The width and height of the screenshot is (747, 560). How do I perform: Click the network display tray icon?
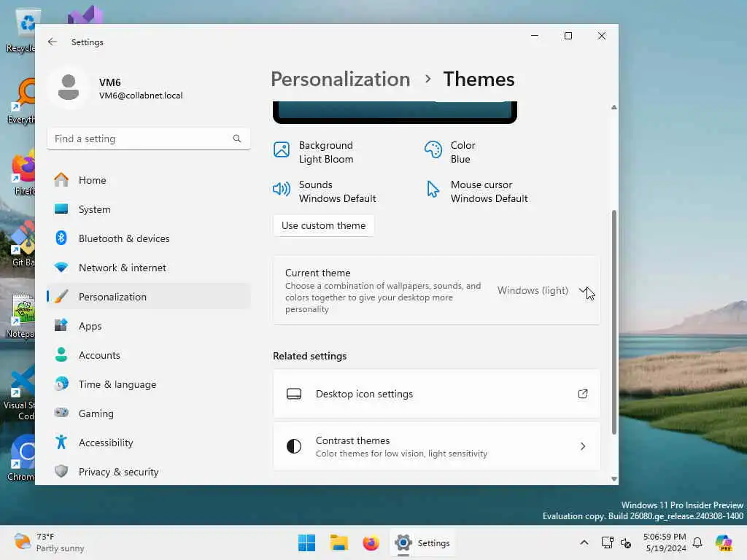(x=607, y=542)
